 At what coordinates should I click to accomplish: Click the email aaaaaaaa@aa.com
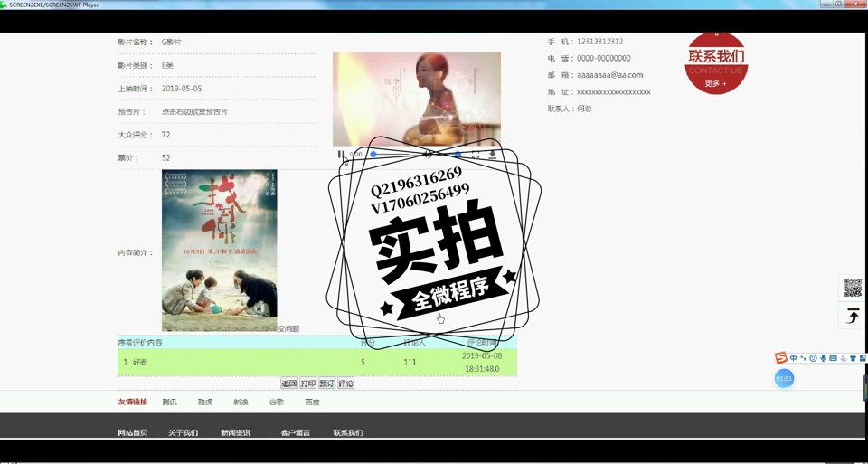(610, 75)
